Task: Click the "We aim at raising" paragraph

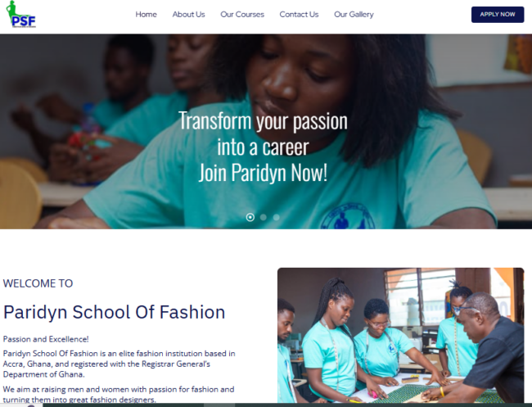Action: click(119, 394)
